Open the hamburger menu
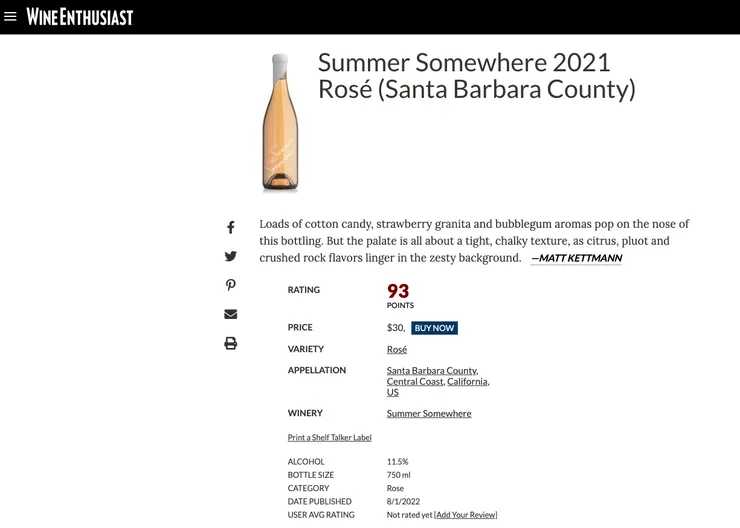740x528 pixels. click(11, 17)
